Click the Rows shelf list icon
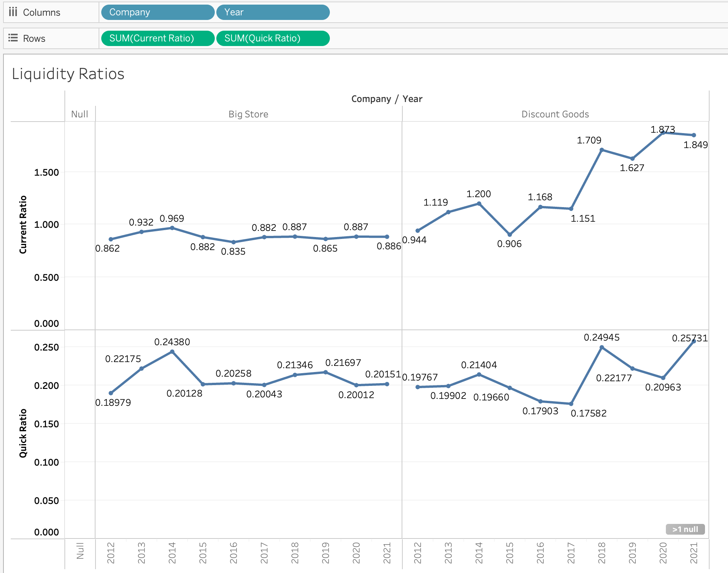Screen dimensions: 728x573 click(13, 38)
